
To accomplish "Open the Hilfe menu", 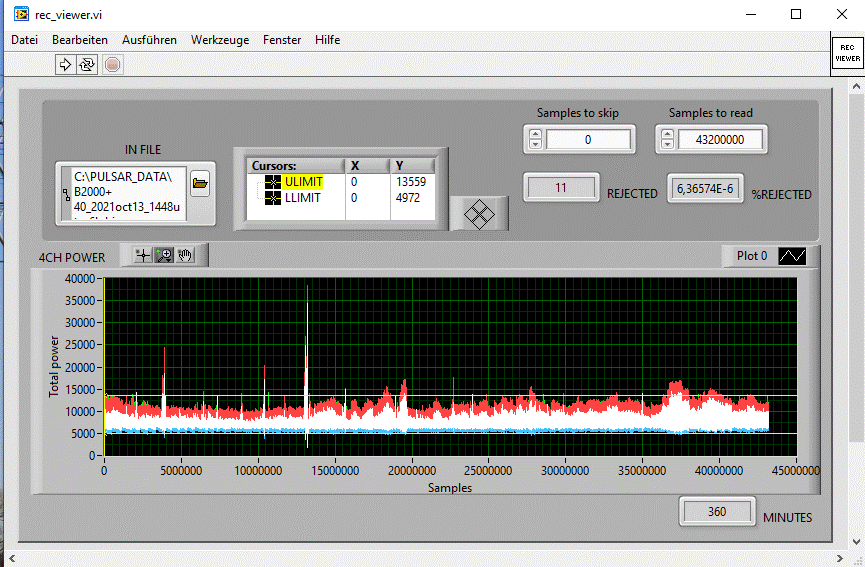I will click(x=327, y=40).
